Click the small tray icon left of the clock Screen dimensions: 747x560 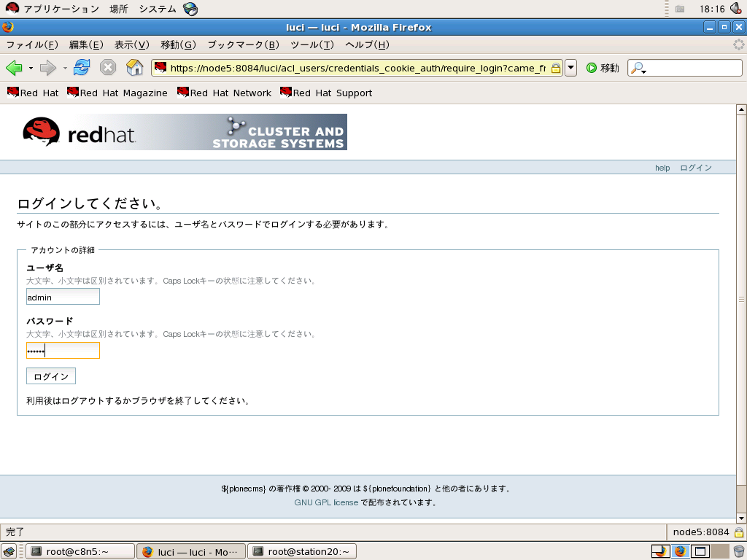tap(680, 9)
